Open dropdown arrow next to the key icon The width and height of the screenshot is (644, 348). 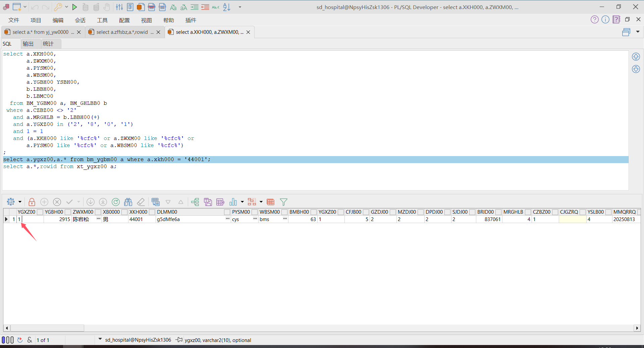pos(66,7)
